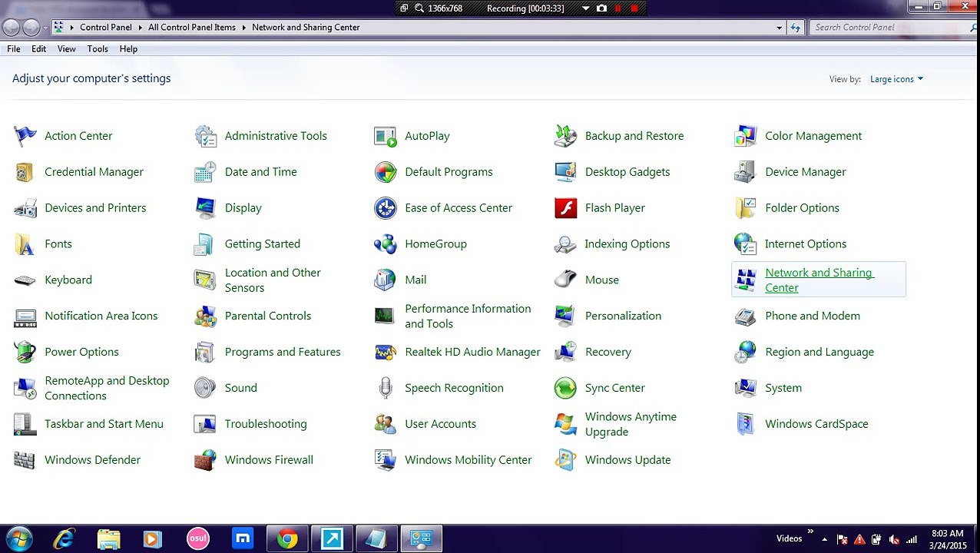Click the Phone and Modem icon
This screenshot has height=553, width=980.
point(746,316)
